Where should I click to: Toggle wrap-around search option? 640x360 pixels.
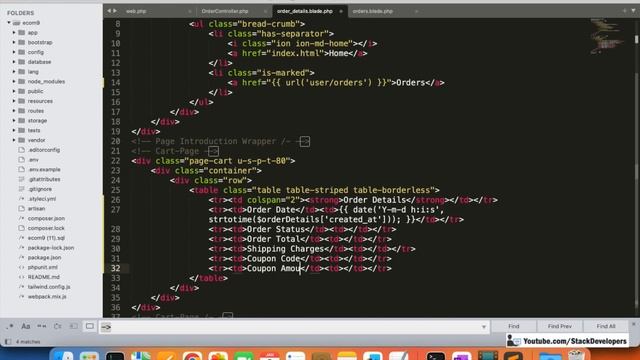click(x=58, y=326)
